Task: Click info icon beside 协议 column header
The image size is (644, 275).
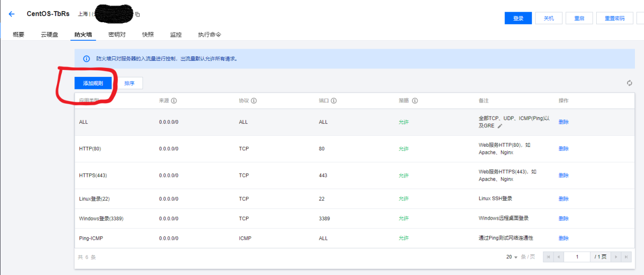Action: (x=254, y=101)
